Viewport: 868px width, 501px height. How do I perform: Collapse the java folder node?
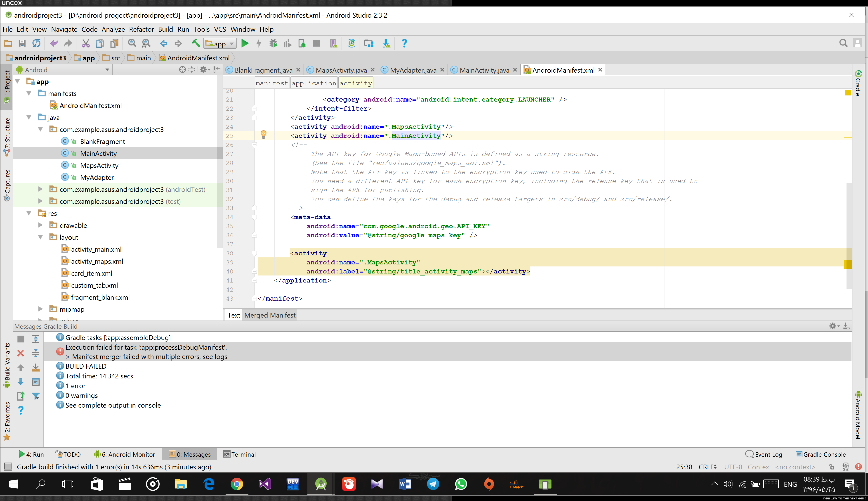tap(29, 118)
